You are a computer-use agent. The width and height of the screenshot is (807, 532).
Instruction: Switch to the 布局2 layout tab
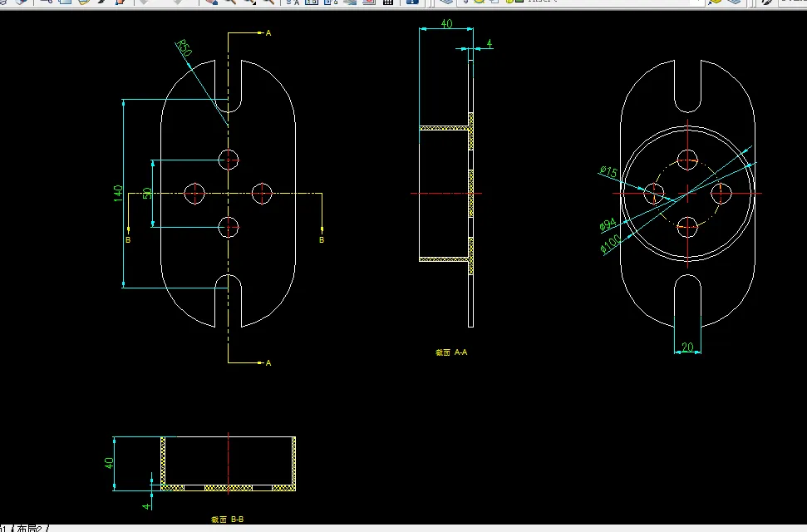pos(29,529)
